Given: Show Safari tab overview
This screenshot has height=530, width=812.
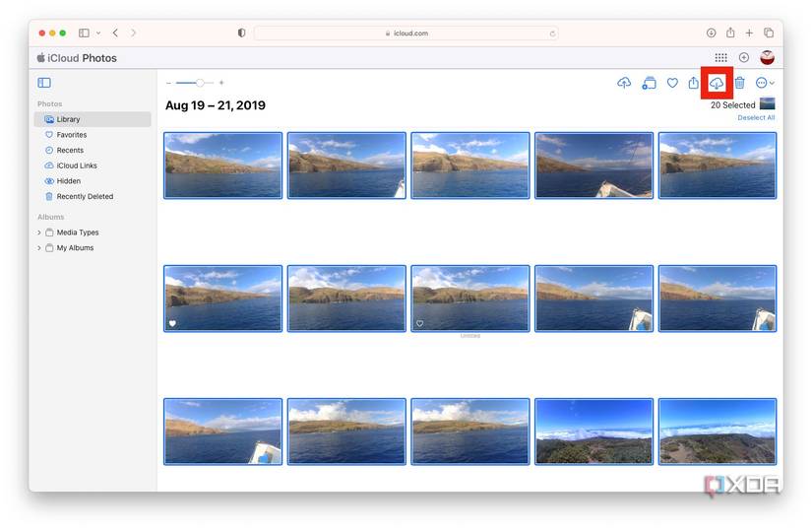Looking at the screenshot, I should click(x=769, y=33).
